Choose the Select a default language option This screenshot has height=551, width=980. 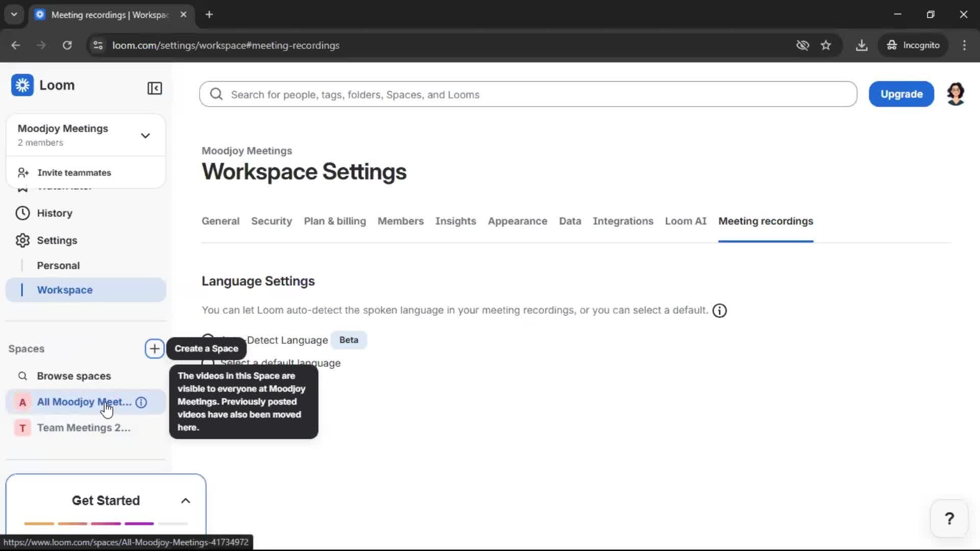click(x=207, y=362)
